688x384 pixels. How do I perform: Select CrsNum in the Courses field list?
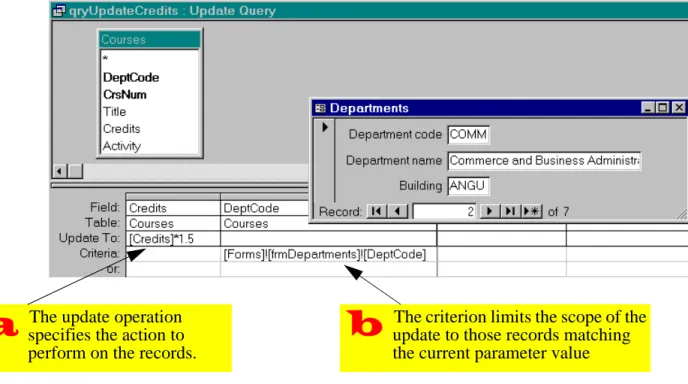tap(125, 95)
